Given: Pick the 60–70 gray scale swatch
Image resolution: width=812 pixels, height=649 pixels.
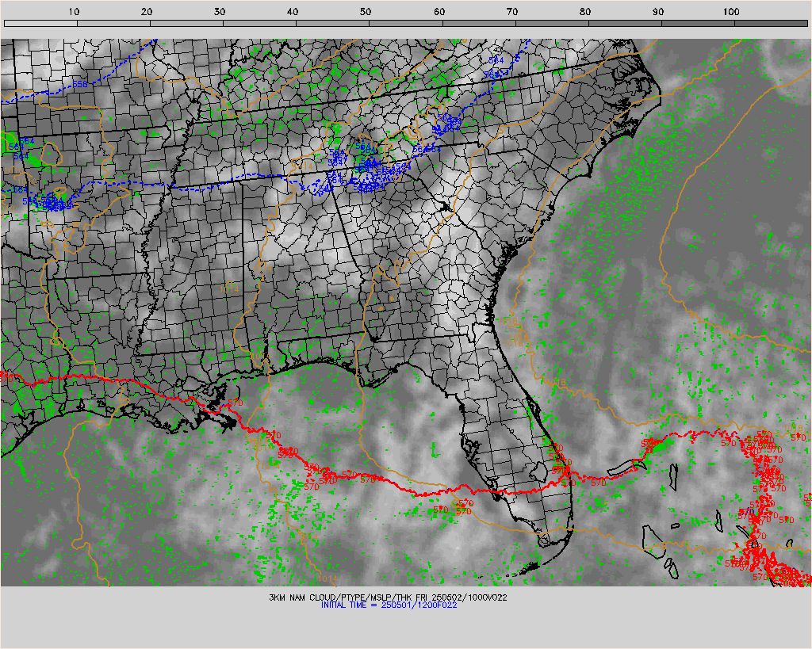Looking at the screenshot, I should [x=479, y=23].
